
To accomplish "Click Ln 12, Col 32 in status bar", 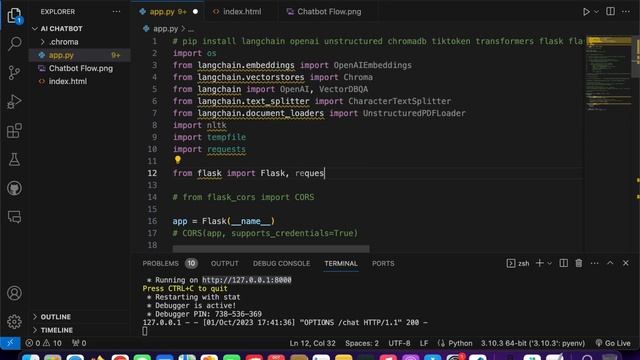I will (312, 343).
